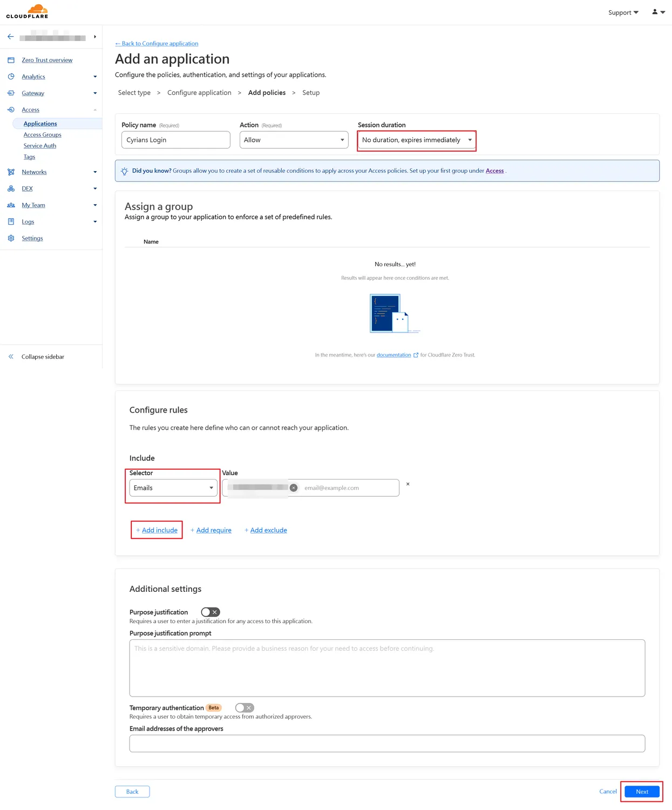
Task: Turn on Temporary authentication toggle
Action: 245,707
